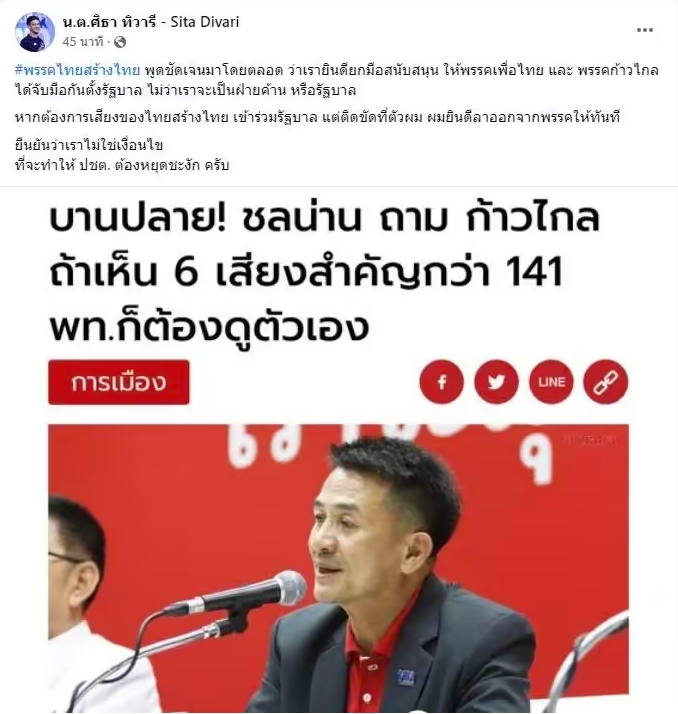Click the line ยืนยันว่าเราไม่ใช่เงื่อนไข
Viewport: 678px width, 714px height.
[89, 145]
